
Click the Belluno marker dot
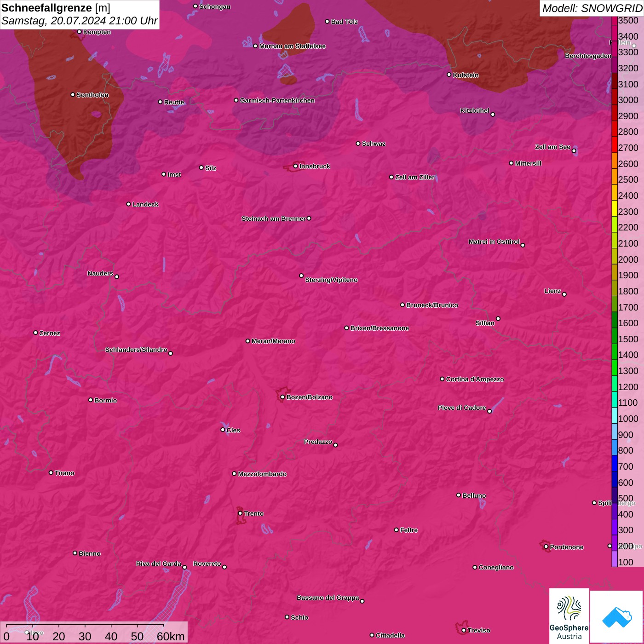click(x=459, y=495)
